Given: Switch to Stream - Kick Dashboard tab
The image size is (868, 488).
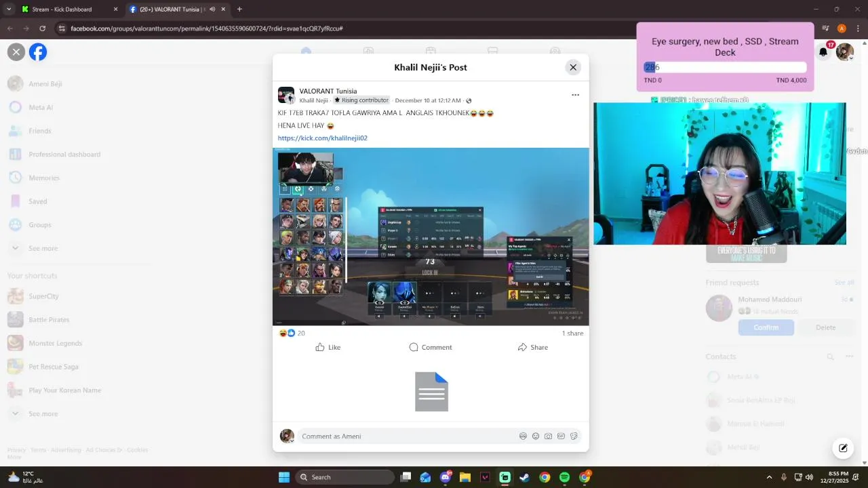Looking at the screenshot, I should click(x=62, y=9).
